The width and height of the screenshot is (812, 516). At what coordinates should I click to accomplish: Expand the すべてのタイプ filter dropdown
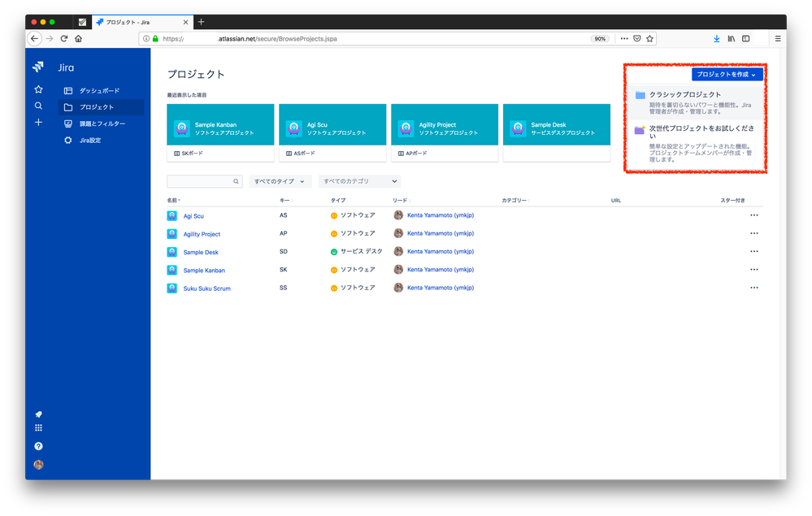pos(280,182)
